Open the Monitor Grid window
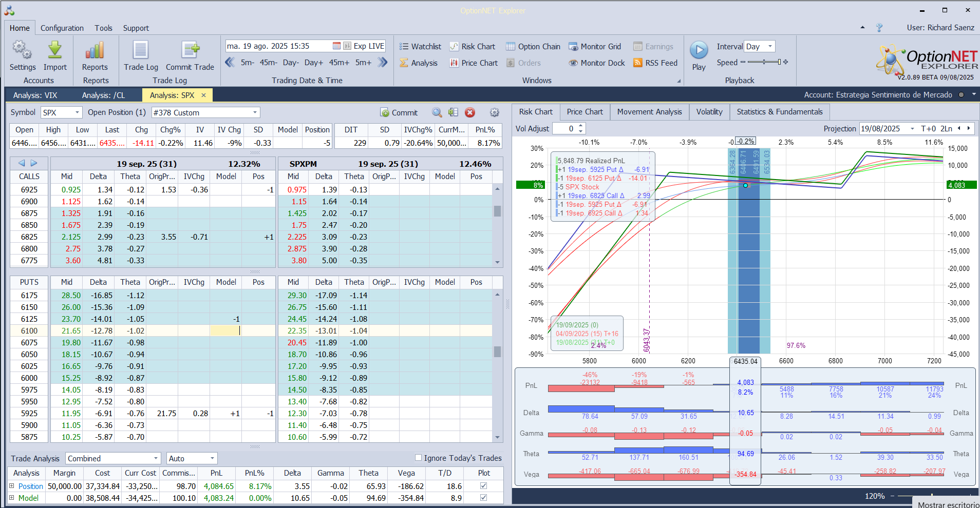Image resolution: width=980 pixels, height=508 pixels. point(595,47)
